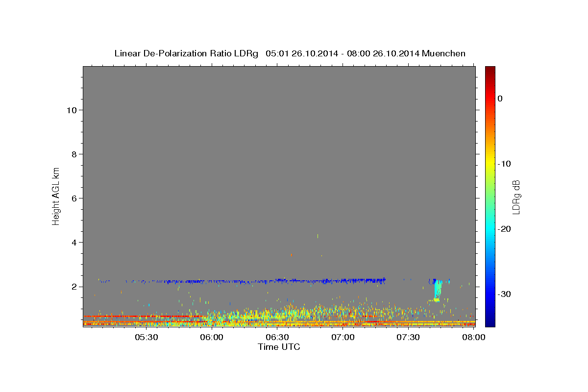Click the 05:30 time tick label

pyautogui.click(x=146, y=338)
